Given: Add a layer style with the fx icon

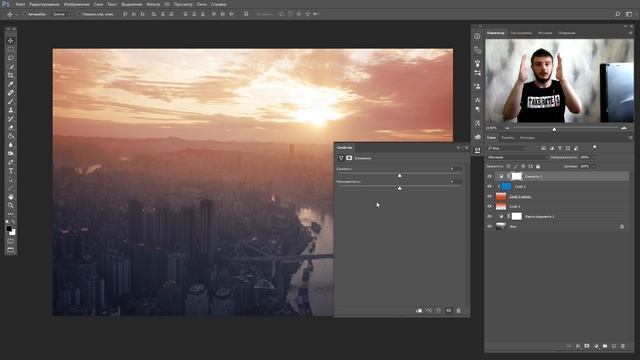Looking at the screenshot, I should point(578,346).
